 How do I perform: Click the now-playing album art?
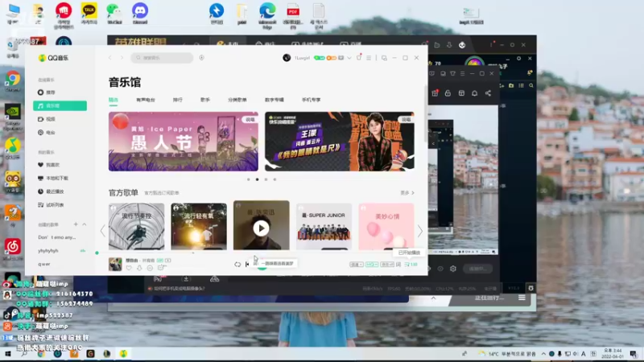(x=115, y=264)
